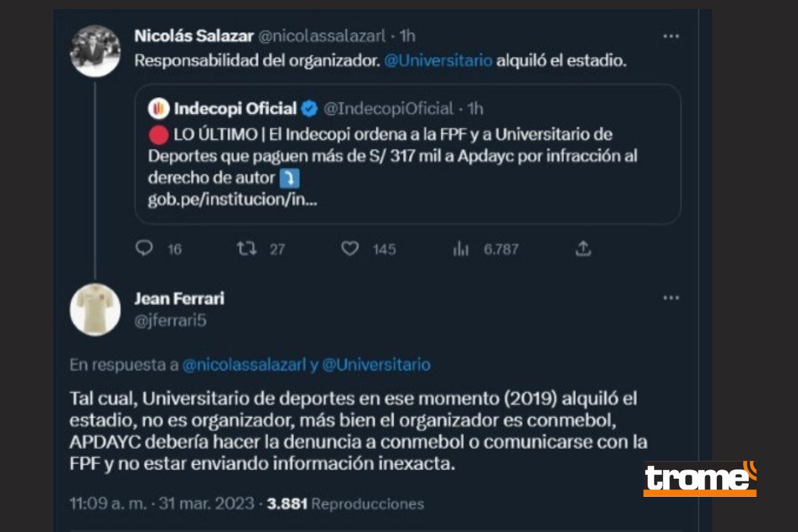Open the reply icon on Indecopi tweet
798x532 pixels.
coord(146,249)
